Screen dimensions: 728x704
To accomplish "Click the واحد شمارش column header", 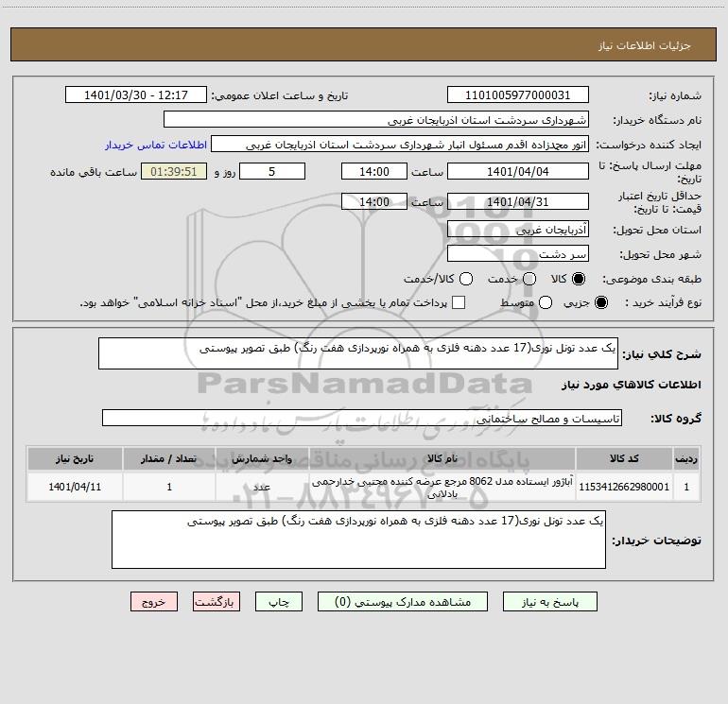I will point(262,458).
